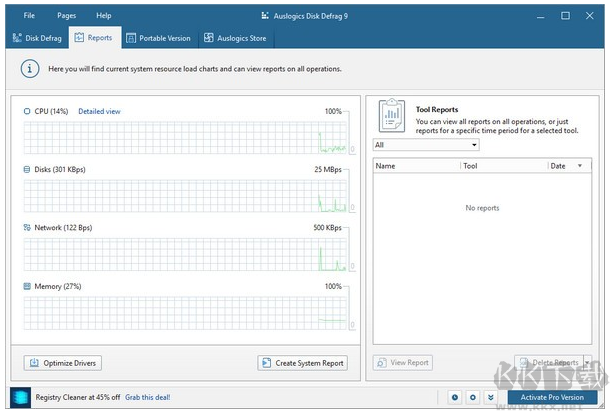Click the Create System Report button
Viewport: 610px width, 413px height.
point(303,363)
